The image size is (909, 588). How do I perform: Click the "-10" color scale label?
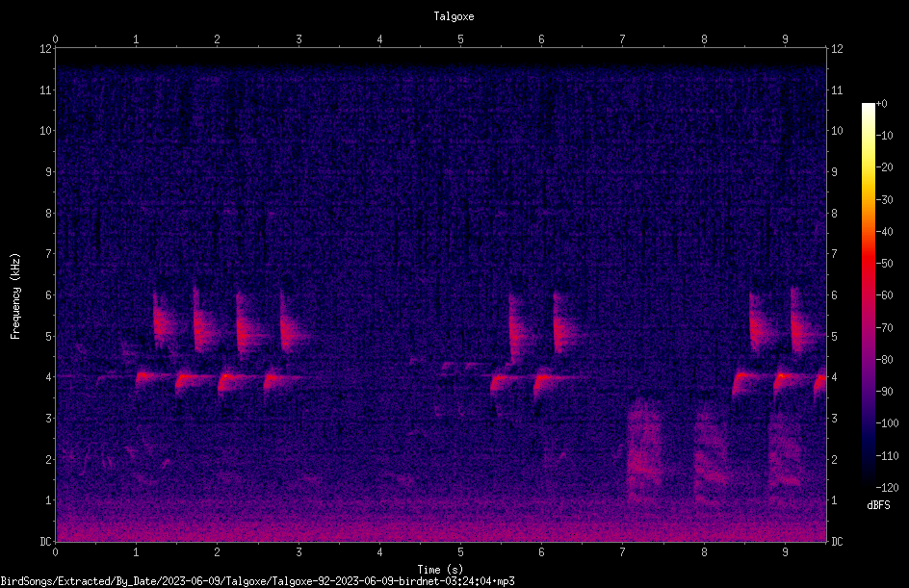coord(884,136)
